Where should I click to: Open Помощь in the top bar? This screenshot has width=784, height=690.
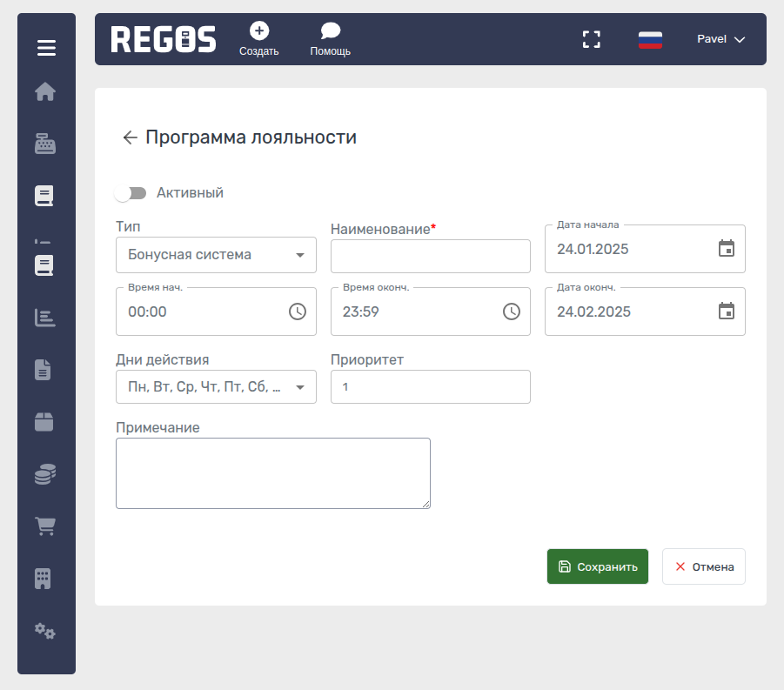[330, 40]
